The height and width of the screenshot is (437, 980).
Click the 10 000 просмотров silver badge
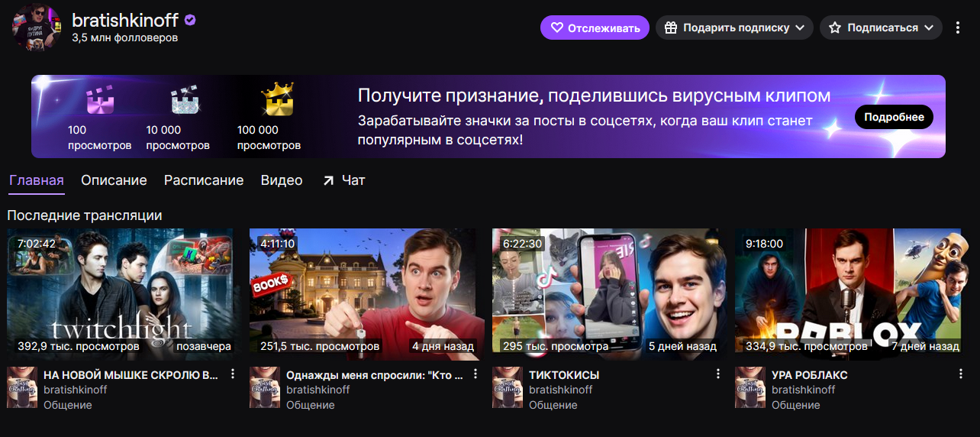pyautogui.click(x=184, y=99)
